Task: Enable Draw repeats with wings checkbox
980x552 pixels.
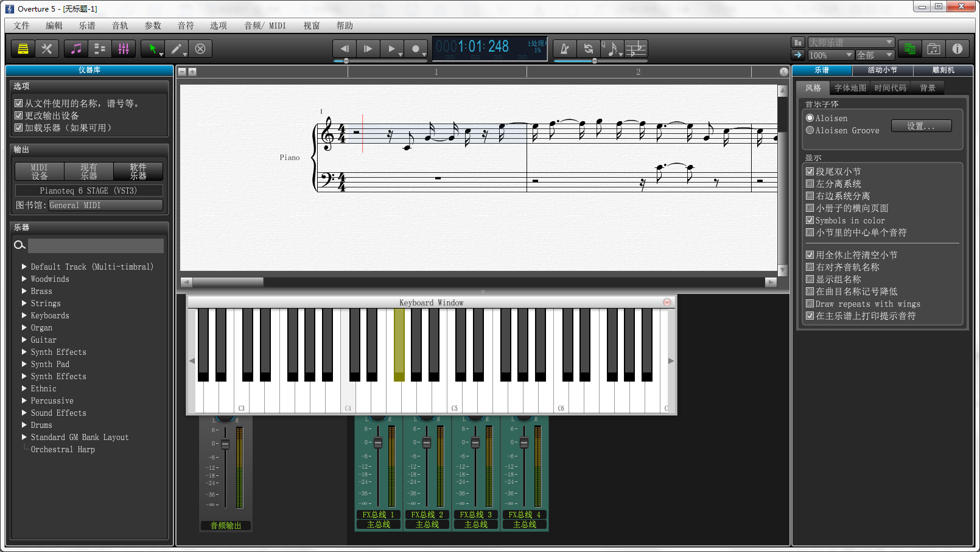Action: [x=810, y=304]
